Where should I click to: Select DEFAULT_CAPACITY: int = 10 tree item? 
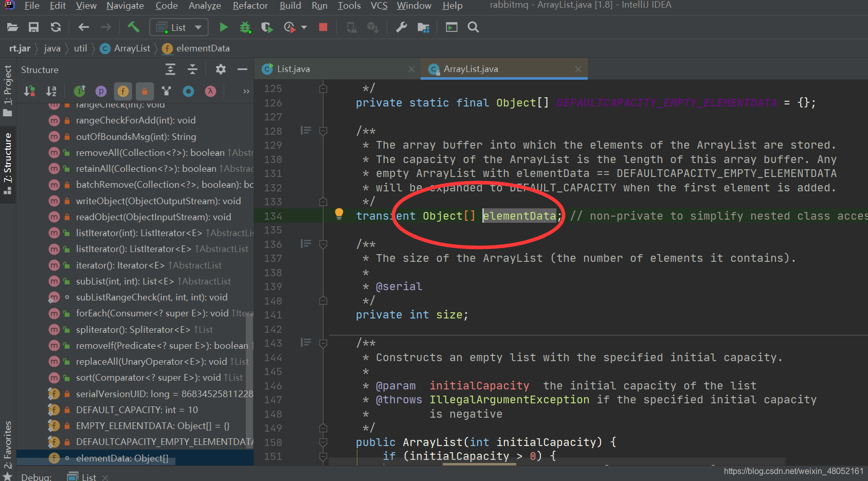135,410
